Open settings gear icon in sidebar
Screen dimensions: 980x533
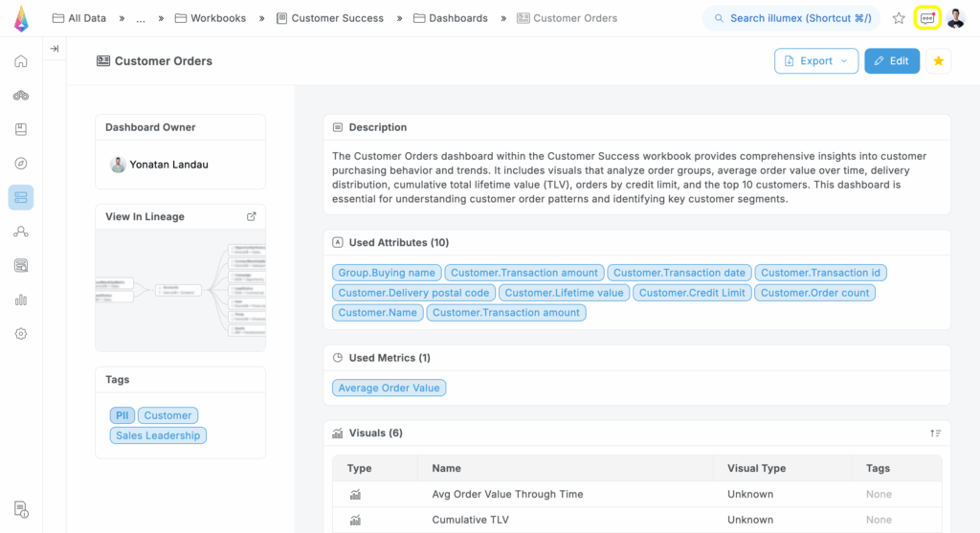coord(21,334)
